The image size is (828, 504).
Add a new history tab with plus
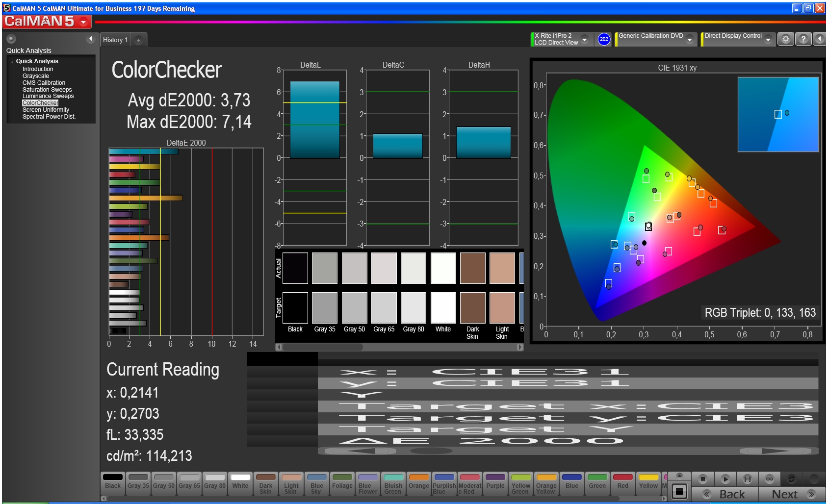point(139,40)
